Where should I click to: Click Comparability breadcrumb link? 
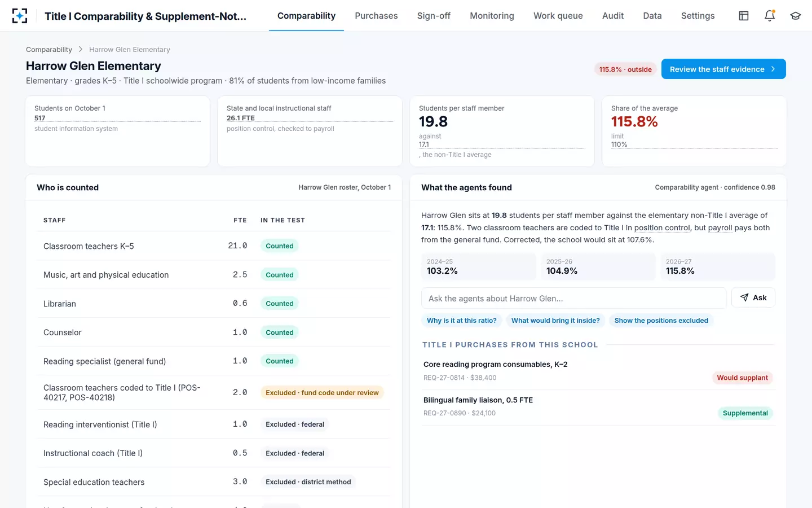coord(49,49)
